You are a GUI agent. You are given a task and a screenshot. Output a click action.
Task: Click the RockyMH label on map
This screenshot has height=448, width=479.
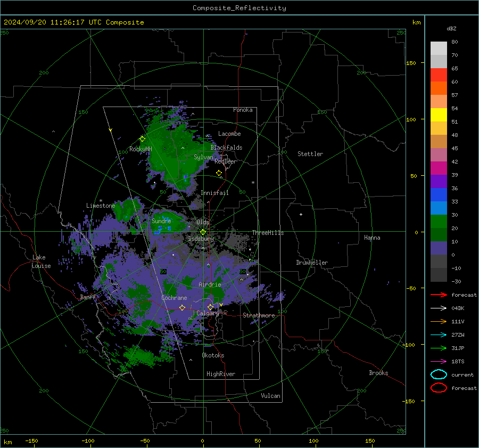[x=141, y=149]
